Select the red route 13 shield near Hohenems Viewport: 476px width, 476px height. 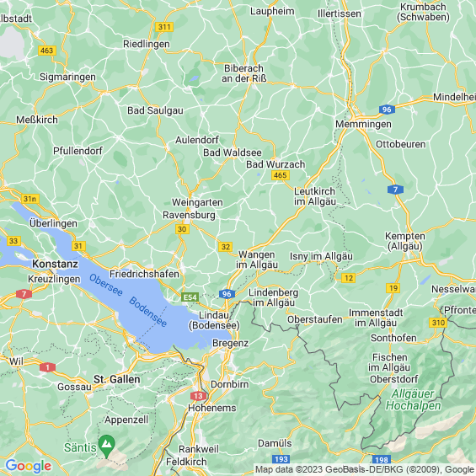[198, 396]
